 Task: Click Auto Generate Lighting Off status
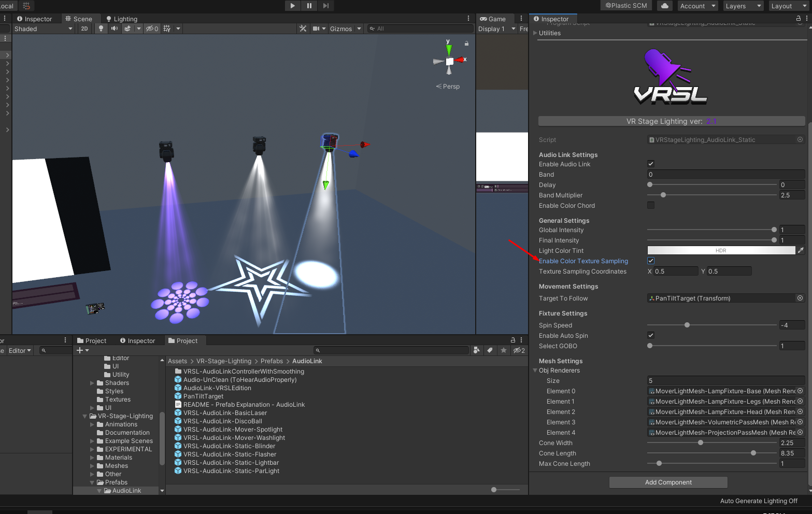(x=759, y=501)
